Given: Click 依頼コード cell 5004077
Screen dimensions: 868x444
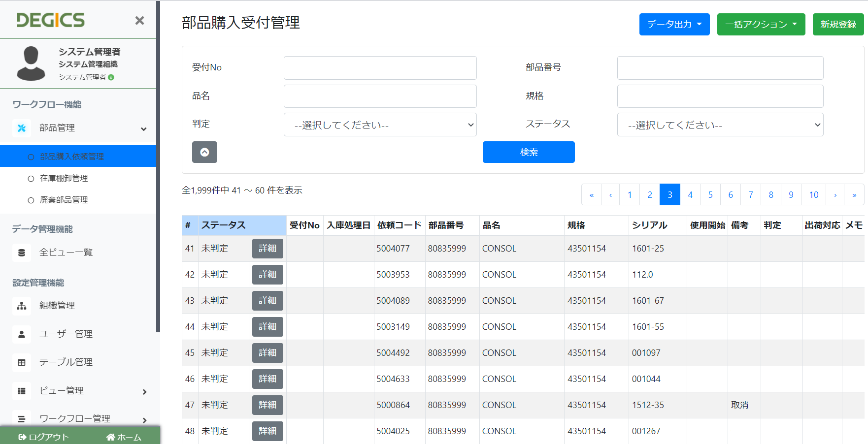Looking at the screenshot, I should point(393,249).
